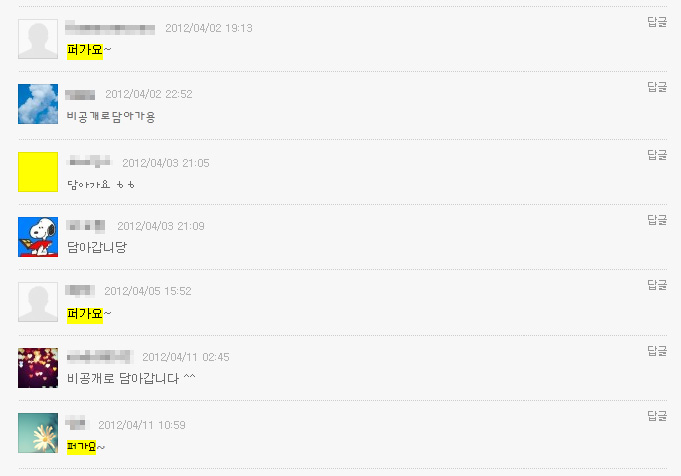This screenshot has width=681, height=476.
Task: Click the blurred username beside 2012/04/11 02:45
Action: coord(99,357)
